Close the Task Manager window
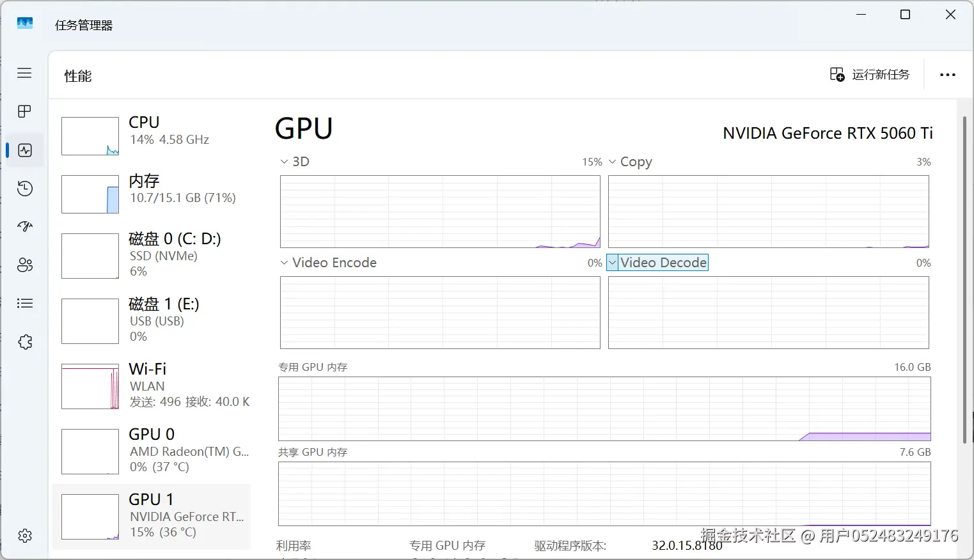This screenshot has height=560, width=974. pos(951,15)
